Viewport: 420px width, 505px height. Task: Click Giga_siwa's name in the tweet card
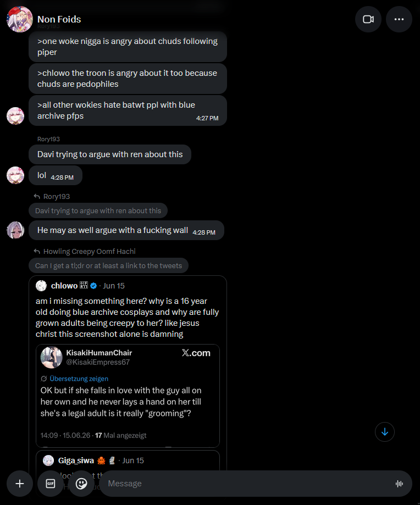(76, 460)
